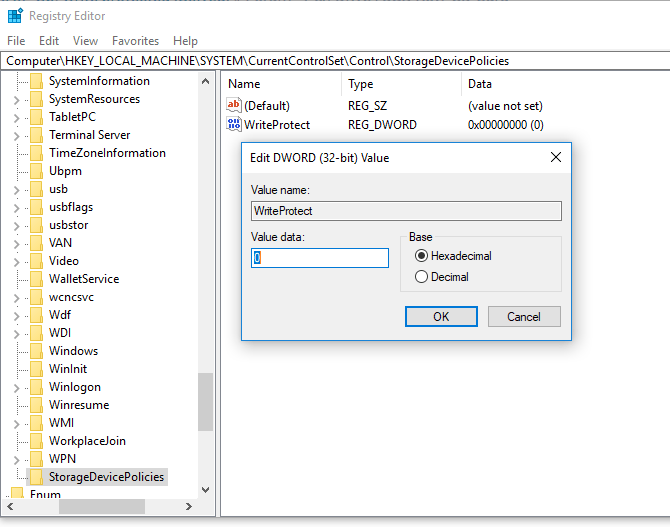Image resolution: width=670 pixels, height=527 pixels.
Task: Expand the TabletPC key
Action: click(16, 118)
